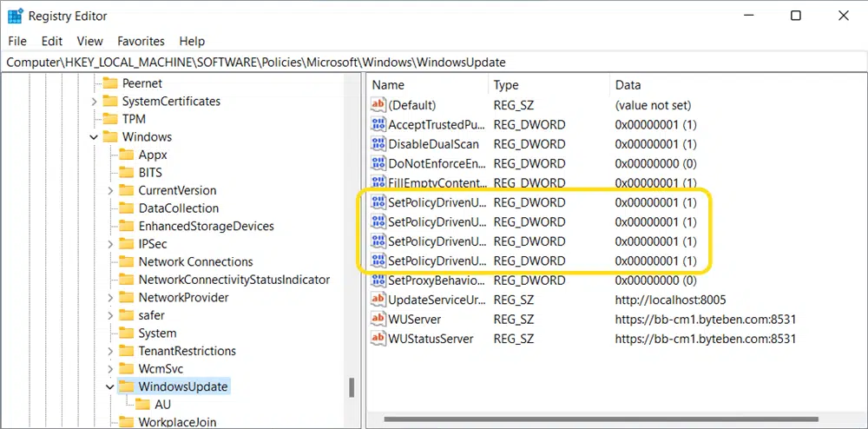Collapse the WindowsUpdate tree node
The image size is (868, 429).
point(110,386)
